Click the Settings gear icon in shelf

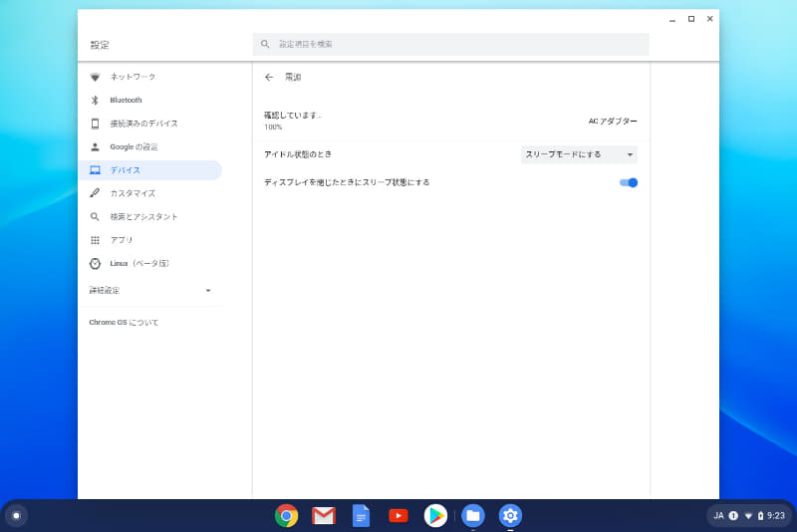point(510,516)
